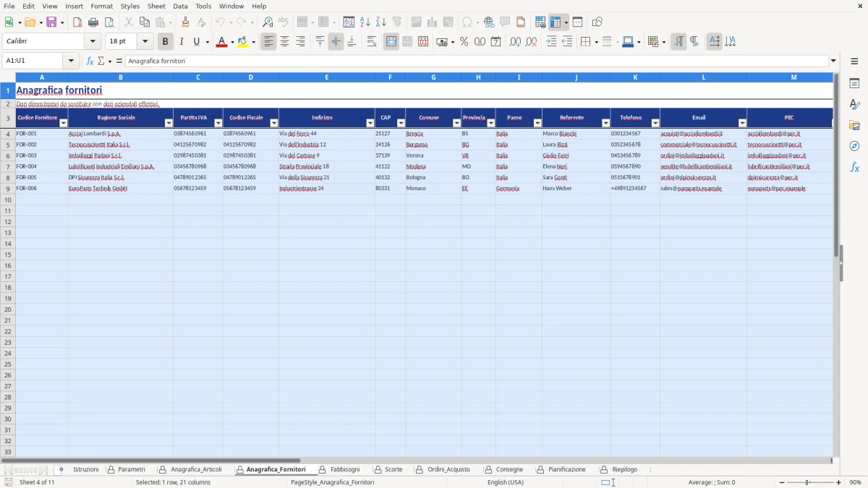Click English (USA) language in status bar
Viewport: 868px width, 488px height.
coord(506,482)
